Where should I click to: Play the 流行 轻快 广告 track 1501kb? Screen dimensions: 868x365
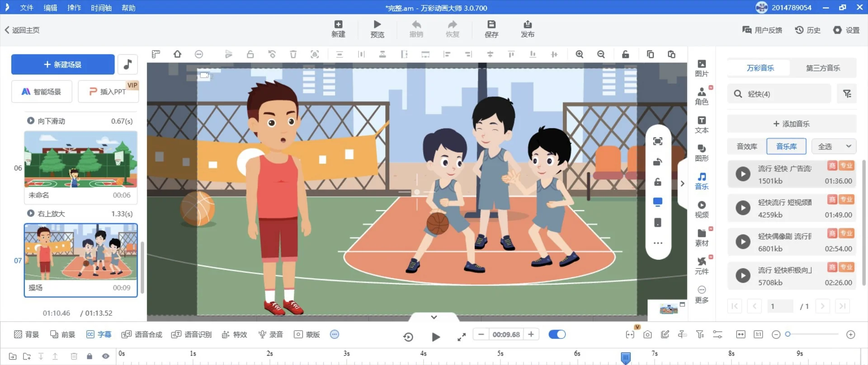point(743,174)
